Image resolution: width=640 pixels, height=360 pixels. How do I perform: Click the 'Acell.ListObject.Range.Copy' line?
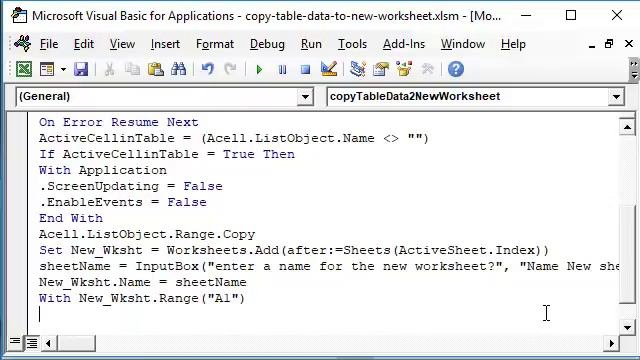coord(147,234)
